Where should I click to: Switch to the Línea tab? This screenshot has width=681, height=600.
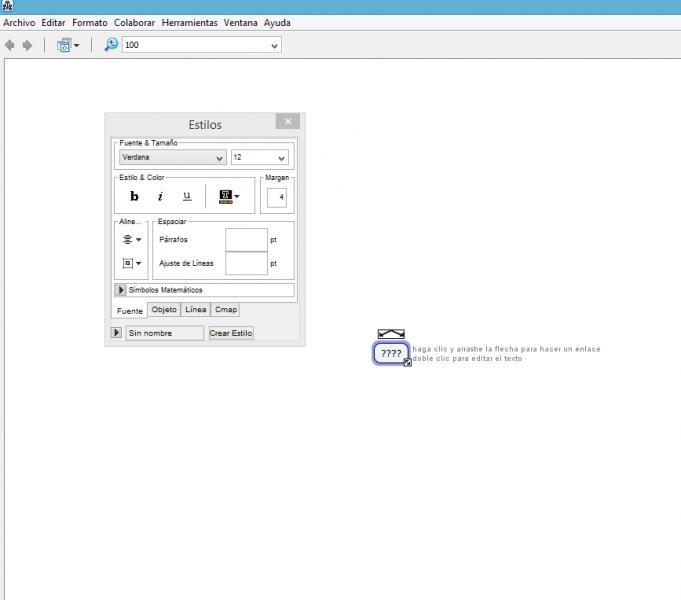(196, 309)
